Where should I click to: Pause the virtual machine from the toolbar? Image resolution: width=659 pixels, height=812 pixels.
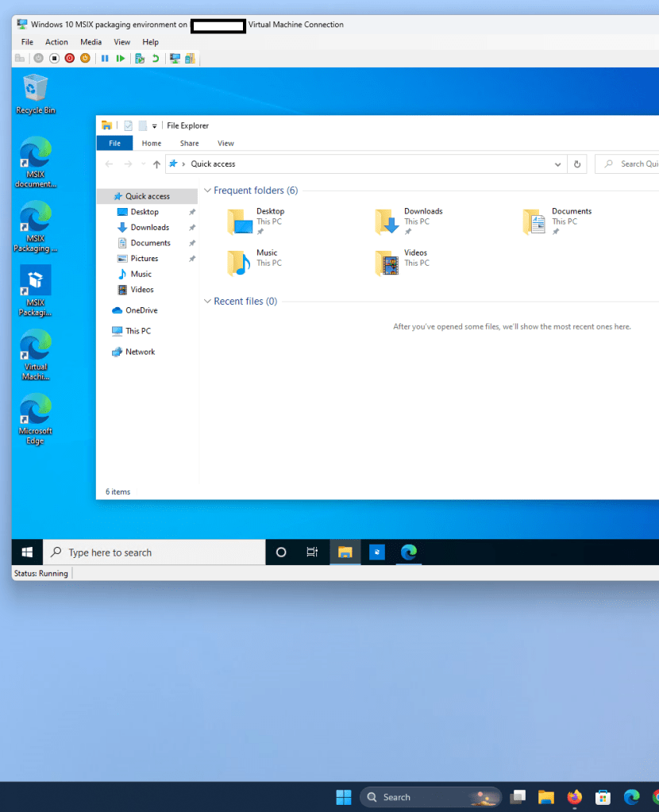104,57
